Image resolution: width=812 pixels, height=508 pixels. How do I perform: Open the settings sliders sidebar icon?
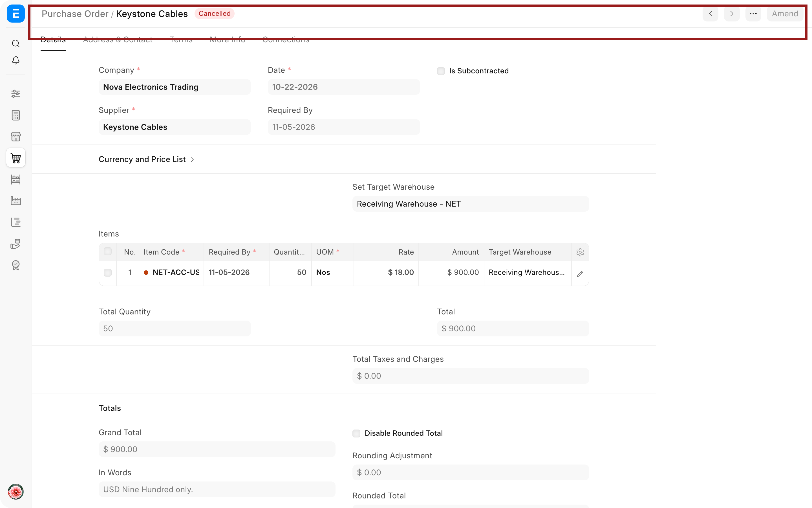[x=16, y=94]
